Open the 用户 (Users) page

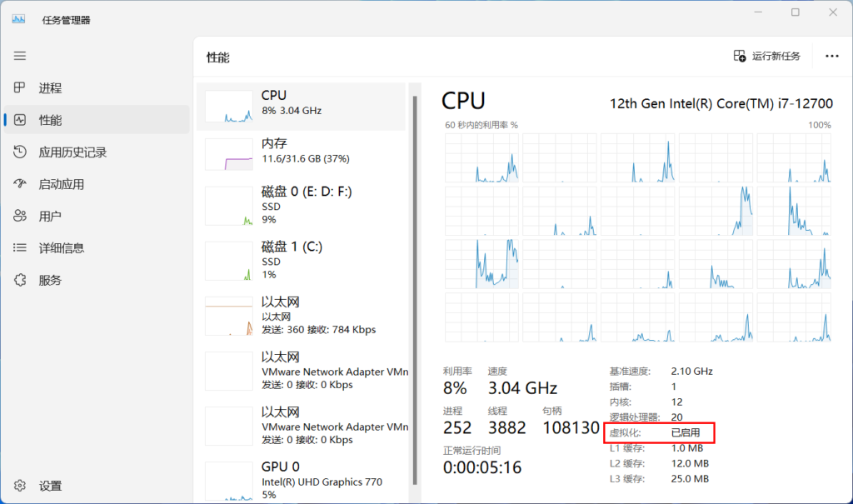click(x=50, y=216)
